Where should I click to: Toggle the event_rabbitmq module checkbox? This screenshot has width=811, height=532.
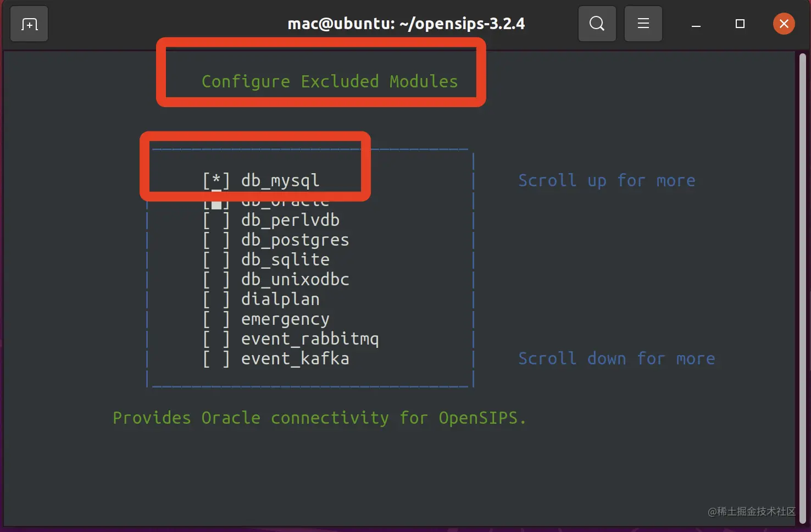click(216, 339)
